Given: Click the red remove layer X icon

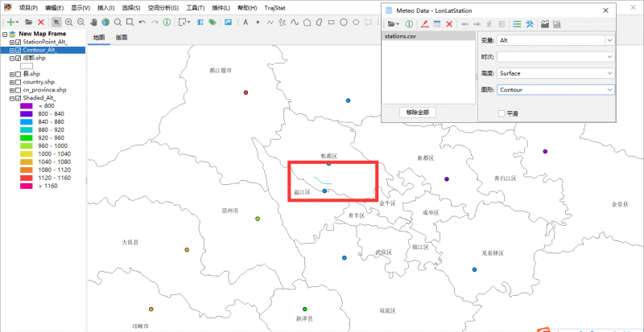Looking at the screenshot, I should (x=40, y=22).
